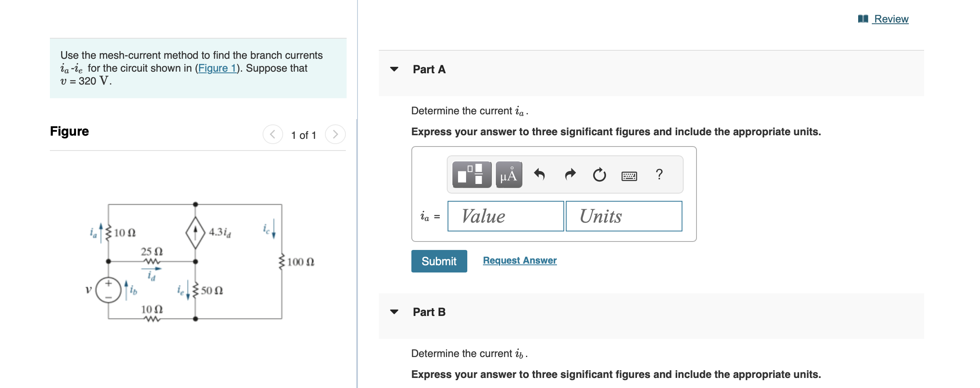Collapse the Part A section triangle

[394, 69]
